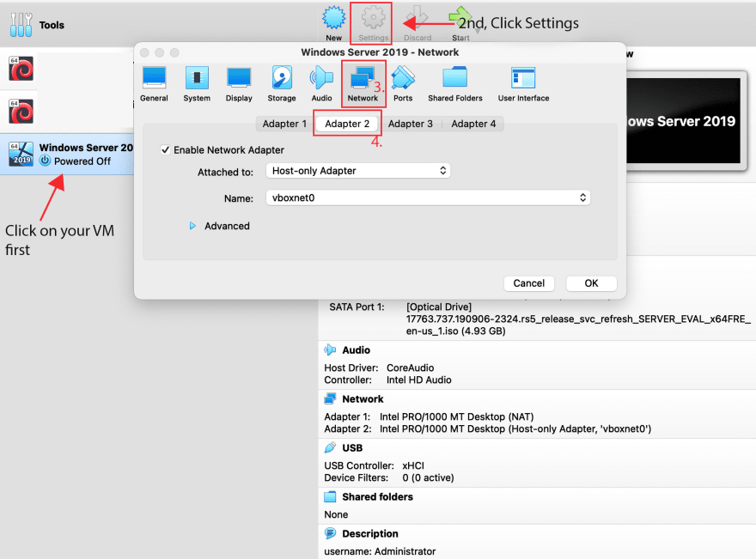Open the Shared Folders settings section
Viewport: 756px width, 559px height.
(x=455, y=84)
